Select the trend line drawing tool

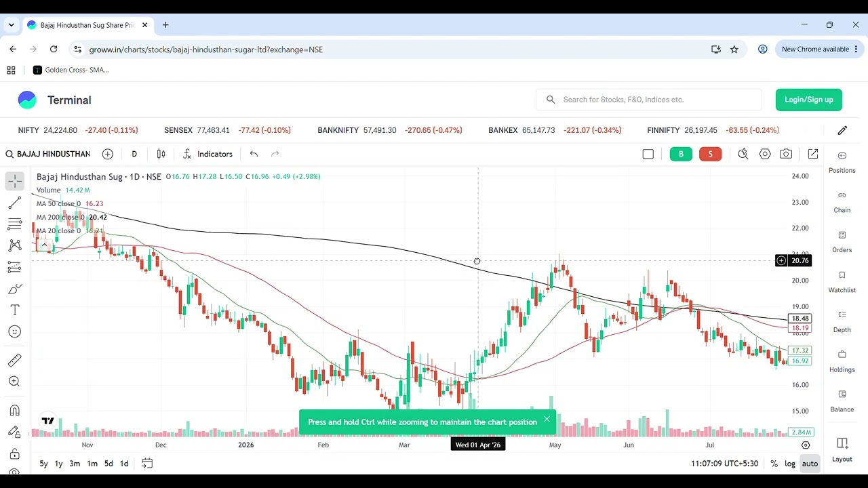(14, 203)
